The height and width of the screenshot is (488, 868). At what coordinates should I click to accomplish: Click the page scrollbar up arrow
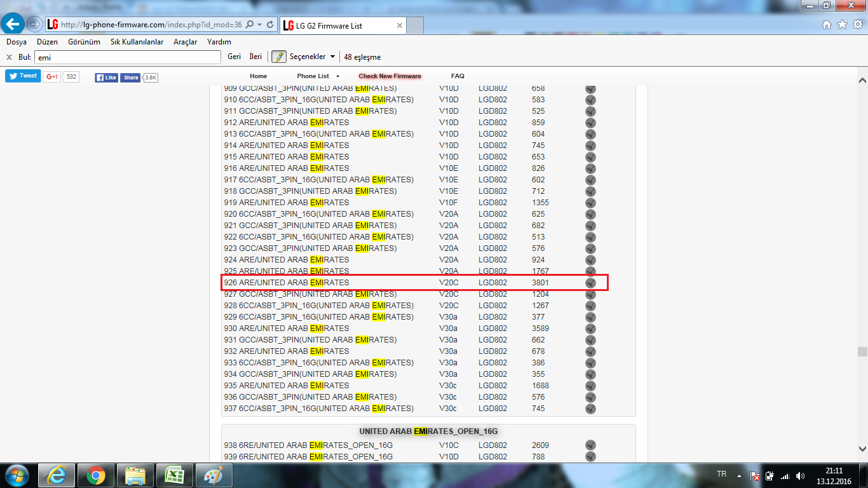(862, 80)
